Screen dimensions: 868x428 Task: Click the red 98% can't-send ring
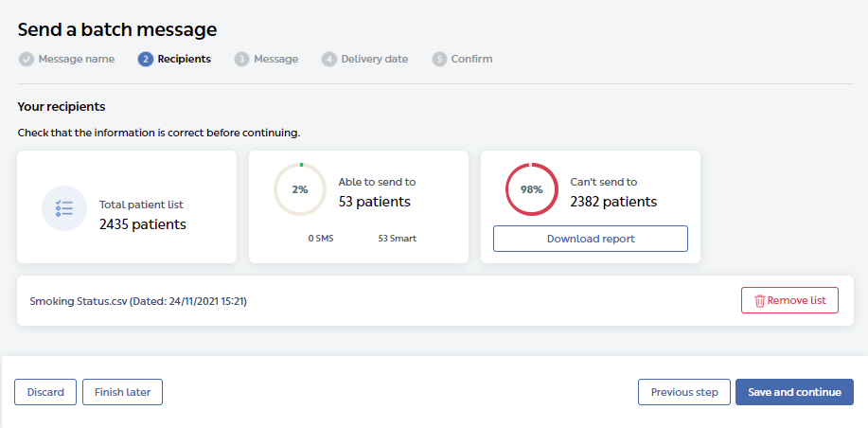pos(531,189)
